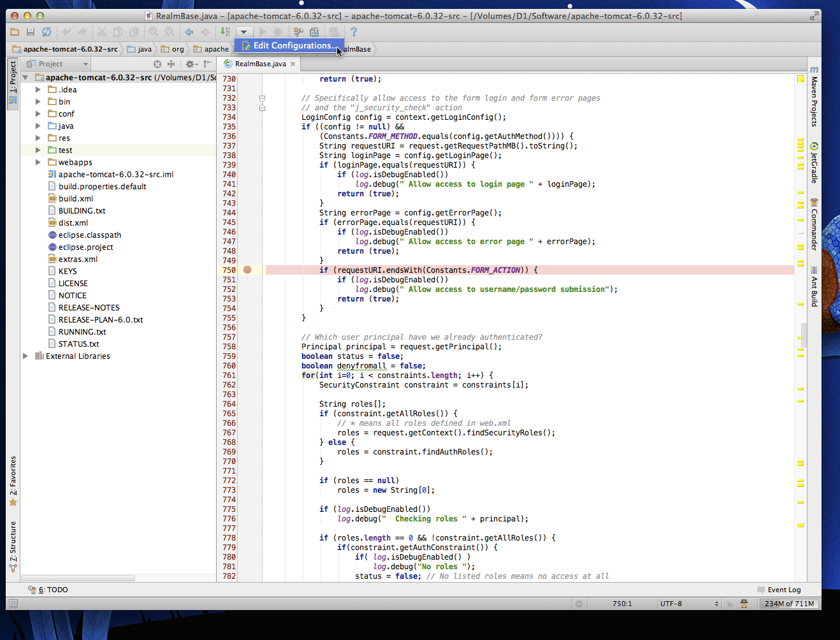Click the Hide Project panel icon

pyautogui.click(x=207, y=64)
